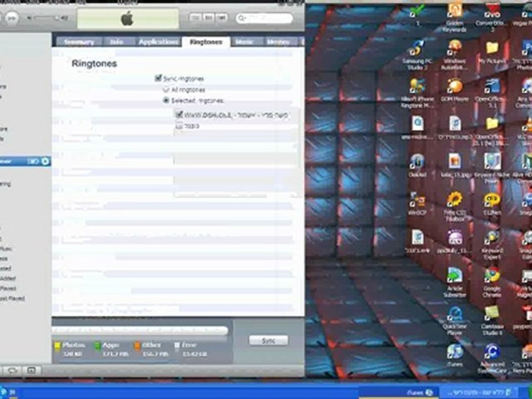The width and height of the screenshot is (532, 399).
Task: Open the Info tab
Action: [x=117, y=42]
